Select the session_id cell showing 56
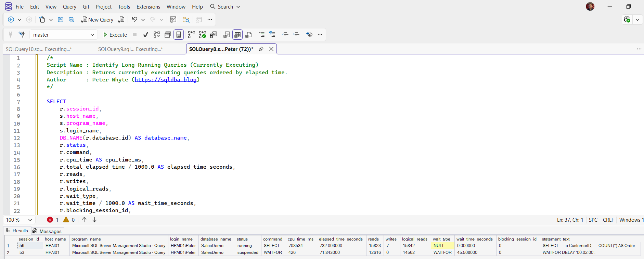The image size is (644, 259). (x=29, y=246)
